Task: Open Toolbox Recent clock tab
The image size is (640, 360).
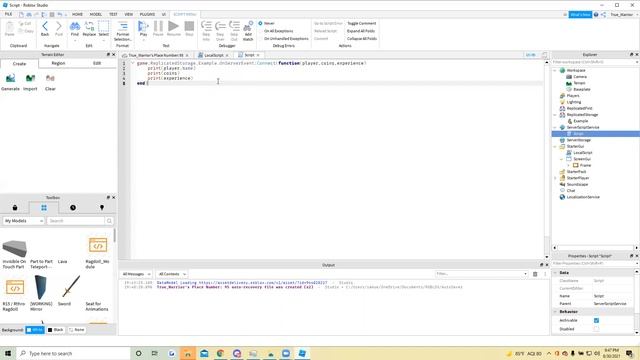Action: [x=73, y=208]
